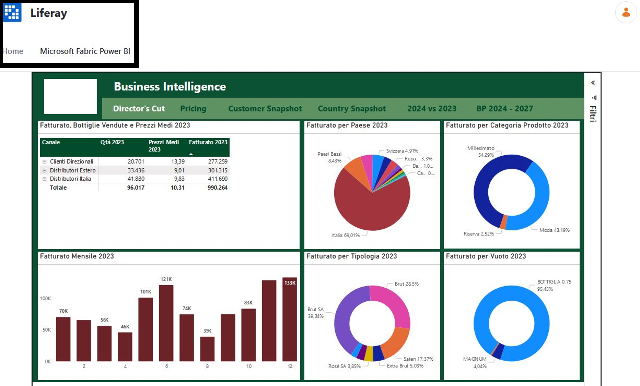Click the Fatturato per Vuoto 2023 title

pos(486,256)
